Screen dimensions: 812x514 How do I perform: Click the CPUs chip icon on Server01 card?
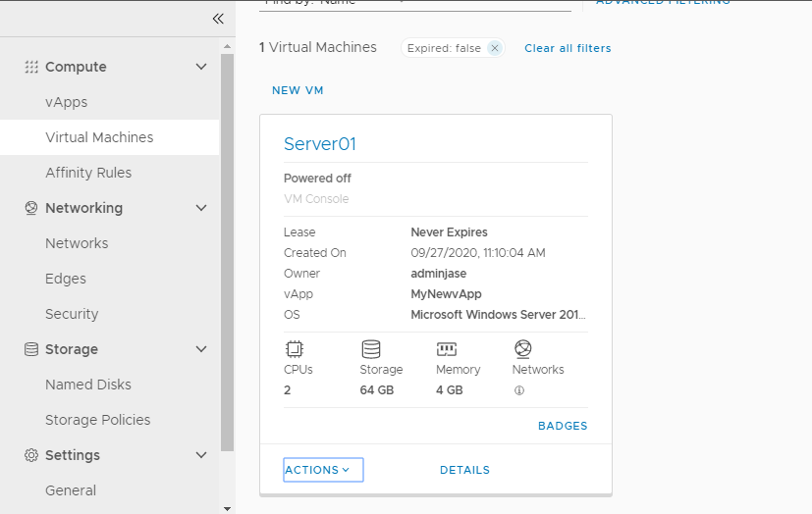(x=295, y=349)
